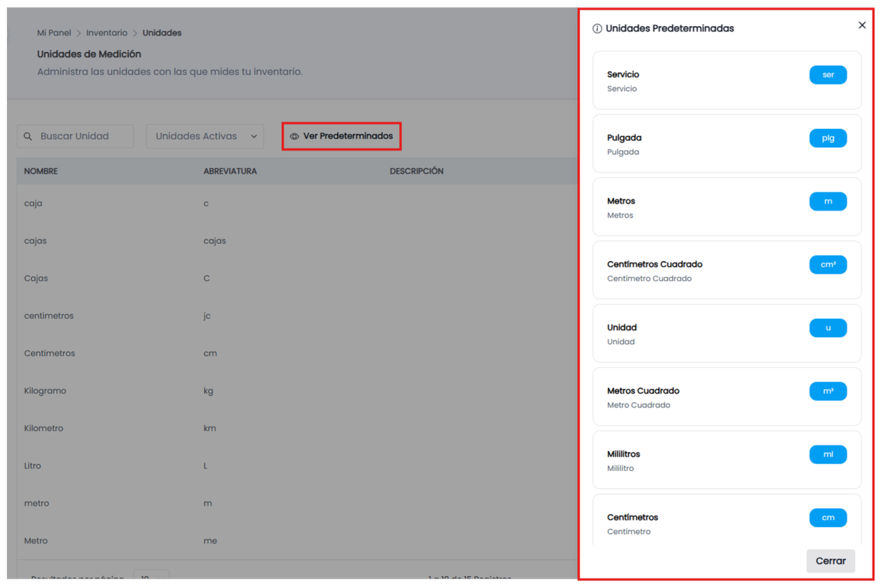Click the 'm' badge for Metros
Screen dimensions: 882x588
[828, 201]
